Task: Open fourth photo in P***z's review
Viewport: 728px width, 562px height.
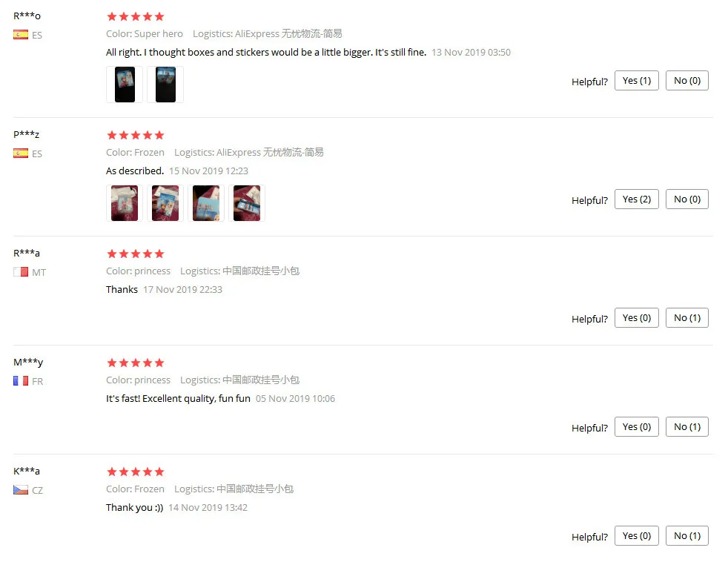Action: click(x=247, y=203)
